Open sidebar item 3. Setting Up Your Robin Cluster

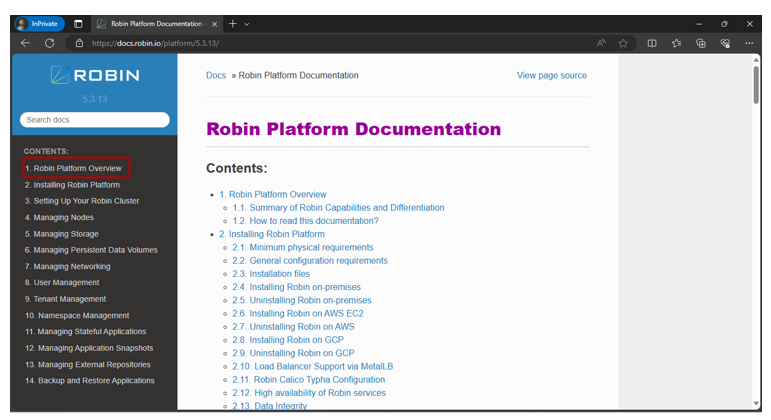coord(82,201)
